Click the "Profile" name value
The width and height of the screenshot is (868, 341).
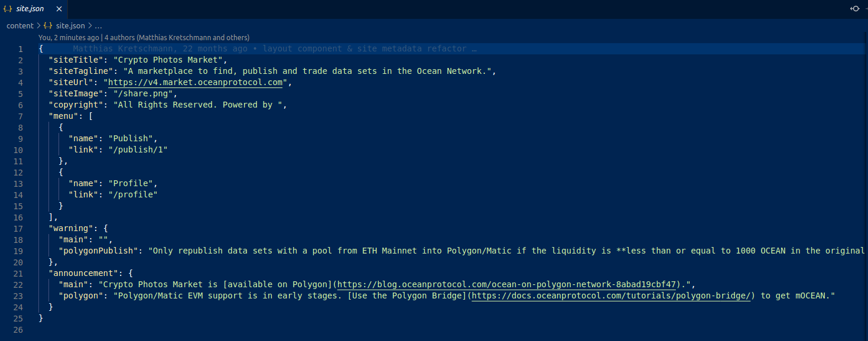[x=131, y=183]
